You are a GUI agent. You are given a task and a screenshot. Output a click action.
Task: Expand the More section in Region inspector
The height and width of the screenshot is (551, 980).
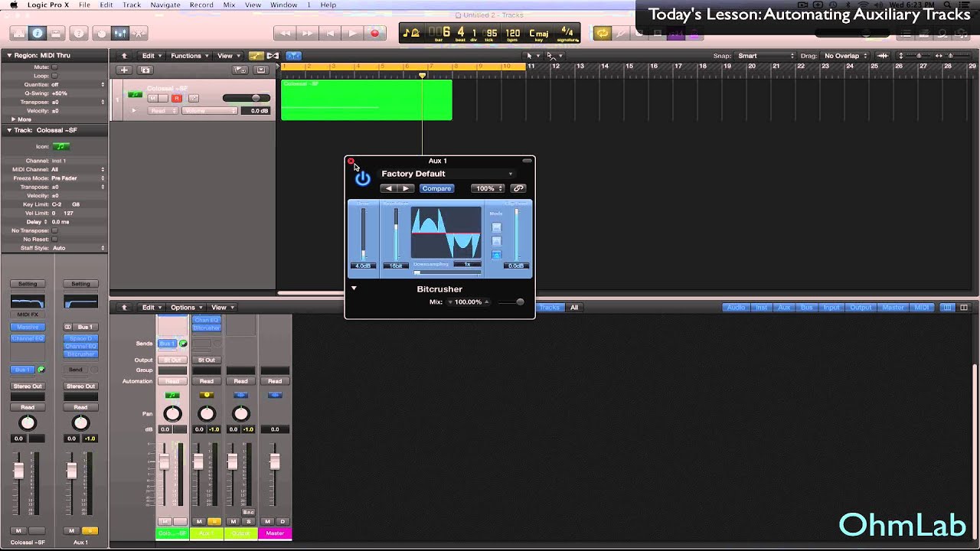(x=14, y=119)
